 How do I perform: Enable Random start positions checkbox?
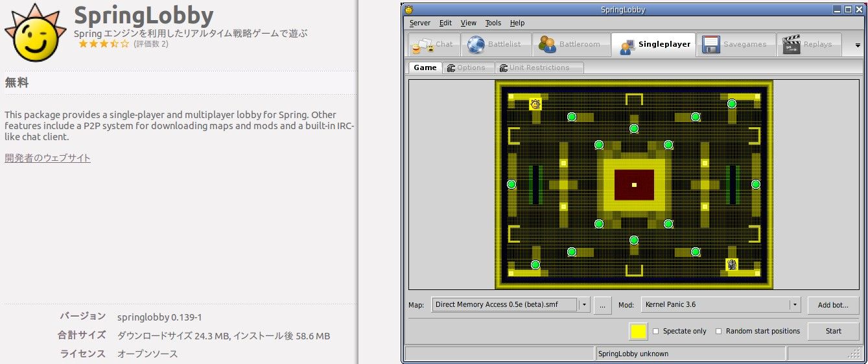[x=718, y=331]
